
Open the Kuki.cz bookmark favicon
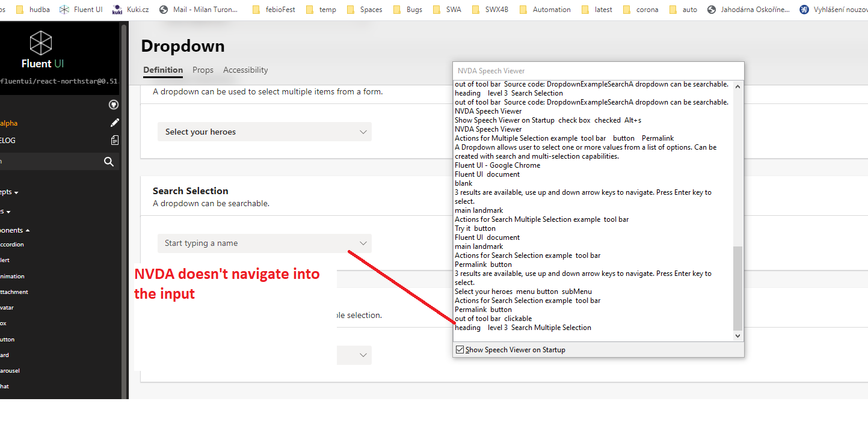117,9
